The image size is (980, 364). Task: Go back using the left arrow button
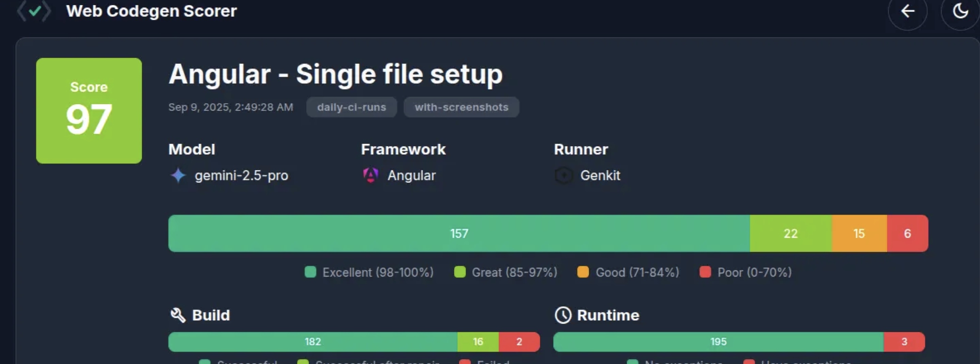(x=907, y=11)
